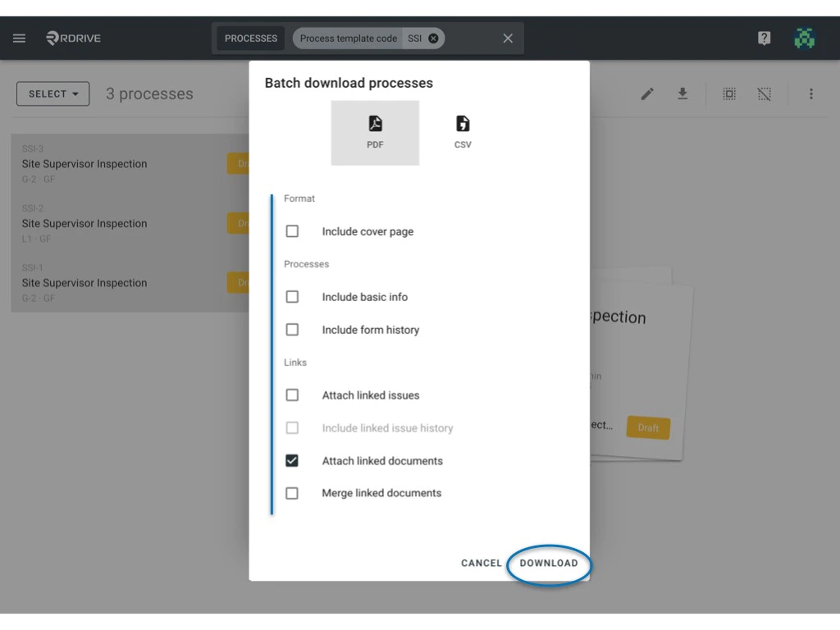Screen dimensions: 840x630
Task: Remove the SSI filter chip
Action: point(432,38)
